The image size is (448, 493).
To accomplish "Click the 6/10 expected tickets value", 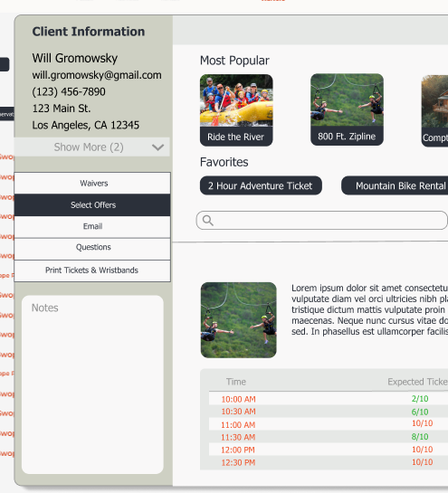I will 420,412.
